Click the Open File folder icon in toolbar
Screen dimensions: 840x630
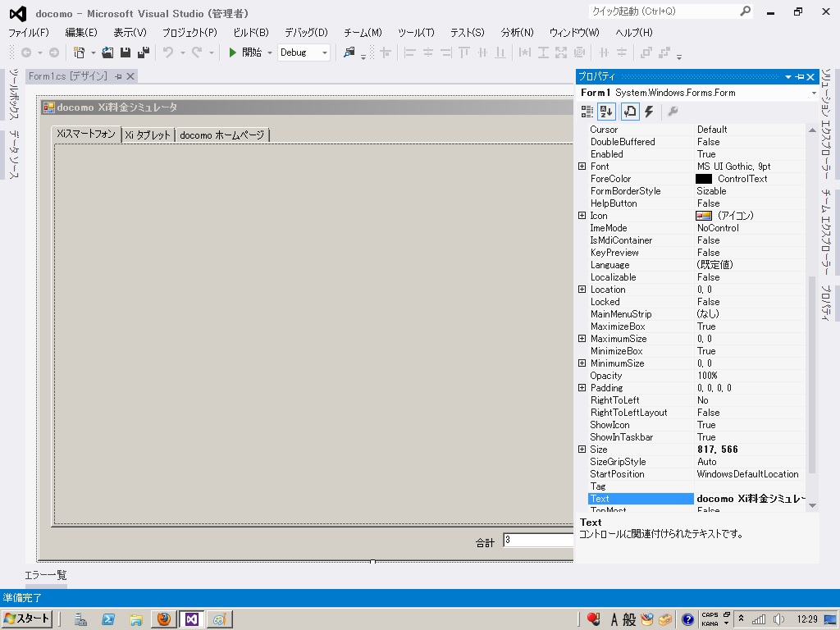click(x=107, y=52)
